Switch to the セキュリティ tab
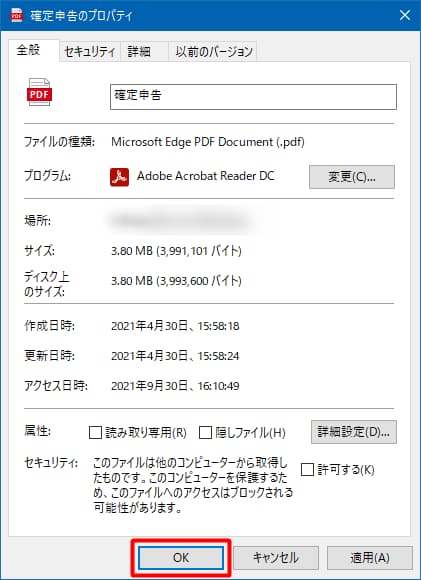 pos(90,51)
